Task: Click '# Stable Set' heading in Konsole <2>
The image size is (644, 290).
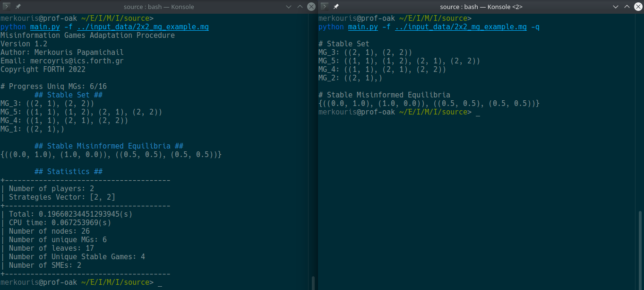Action: pos(344,44)
